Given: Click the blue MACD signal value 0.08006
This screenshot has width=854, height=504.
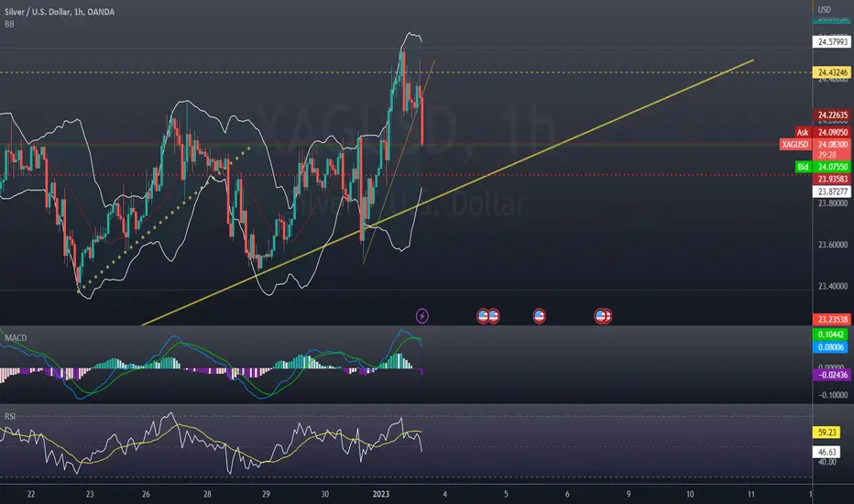Looking at the screenshot, I should click(830, 347).
